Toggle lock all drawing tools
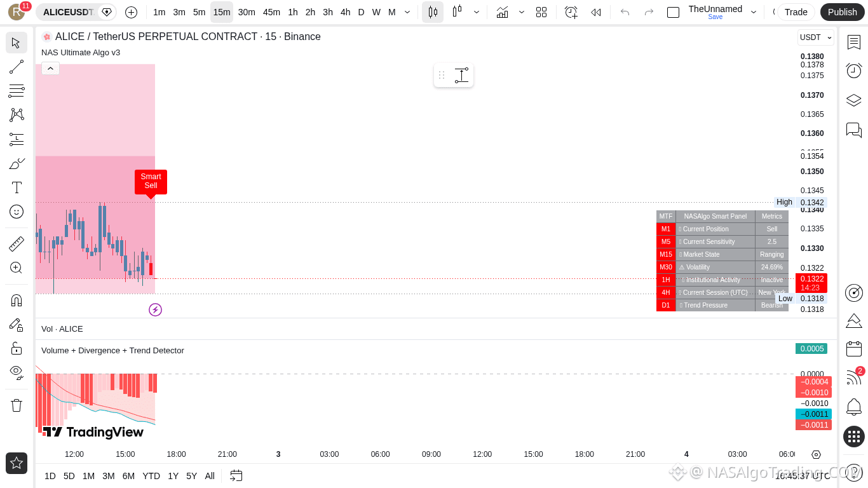This screenshot has width=868, height=488. pos(17,348)
